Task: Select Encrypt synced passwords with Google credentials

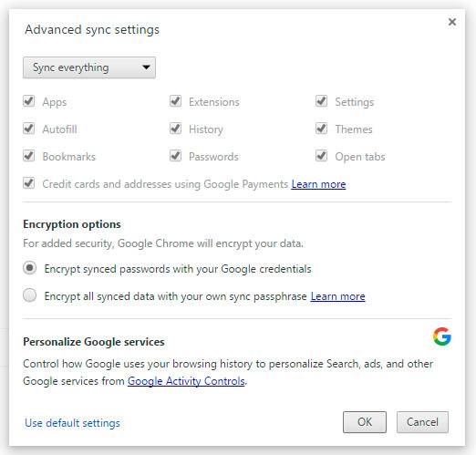Action: (x=30, y=268)
